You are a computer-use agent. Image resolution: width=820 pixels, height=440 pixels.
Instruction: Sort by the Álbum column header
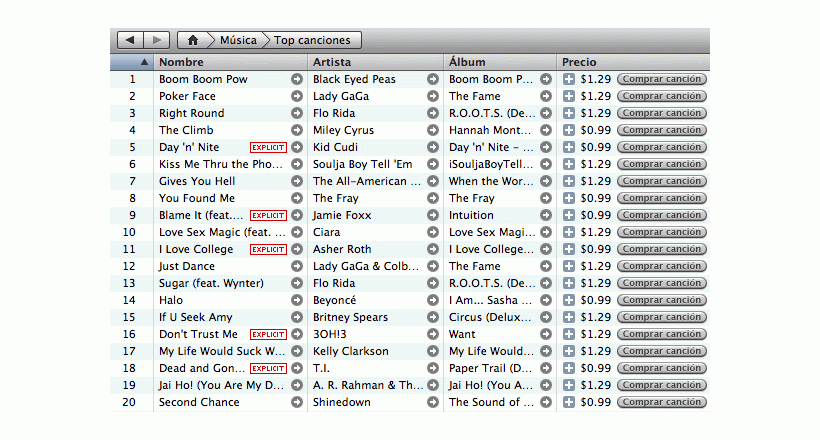[x=500, y=62]
